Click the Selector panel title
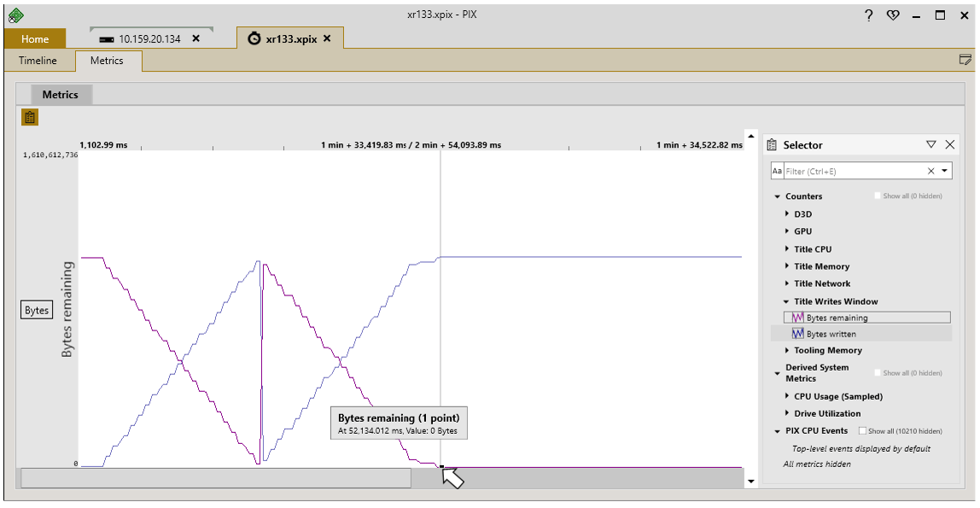The height and width of the screenshot is (508, 980). click(802, 145)
